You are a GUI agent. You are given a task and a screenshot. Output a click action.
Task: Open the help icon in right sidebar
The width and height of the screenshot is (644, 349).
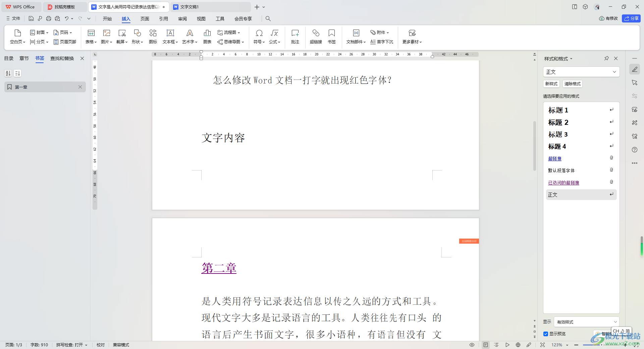635,150
